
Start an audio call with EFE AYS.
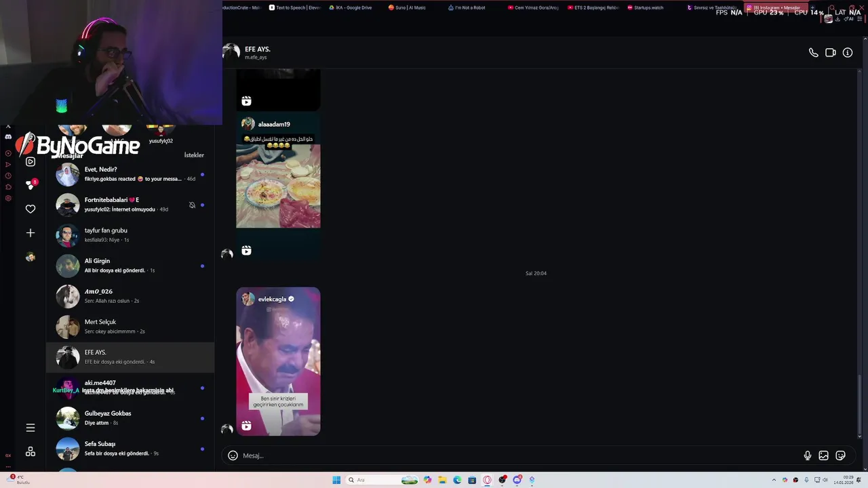[813, 53]
